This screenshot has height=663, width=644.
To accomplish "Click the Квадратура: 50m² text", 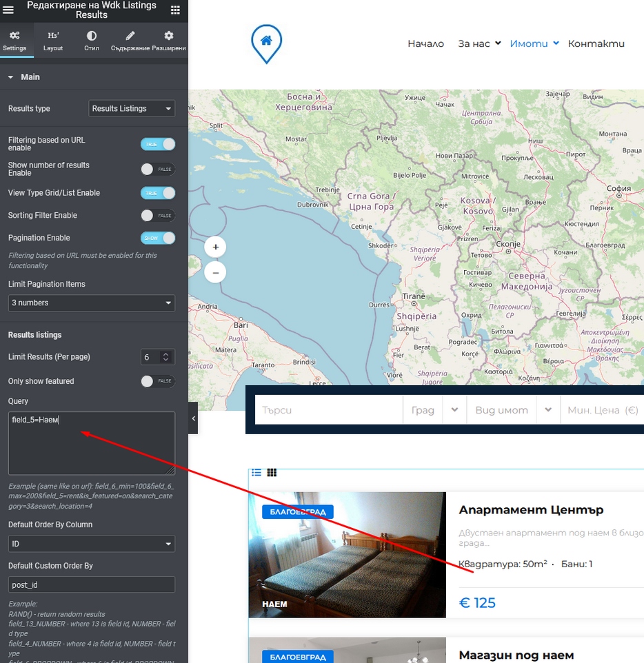I will (x=503, y=564).
